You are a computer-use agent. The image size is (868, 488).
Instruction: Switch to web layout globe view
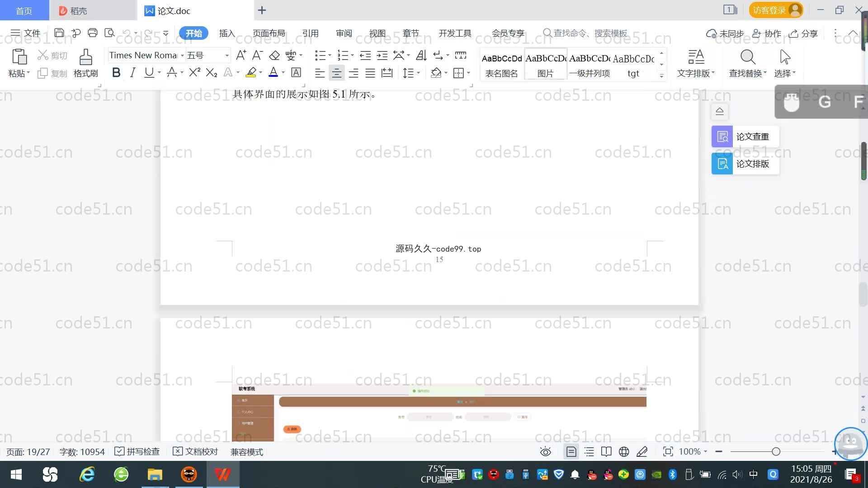[624, 451]
